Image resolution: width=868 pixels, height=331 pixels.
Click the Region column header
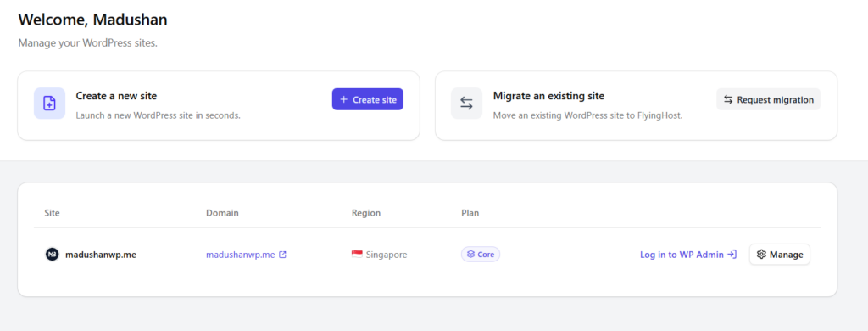(366, 213)
